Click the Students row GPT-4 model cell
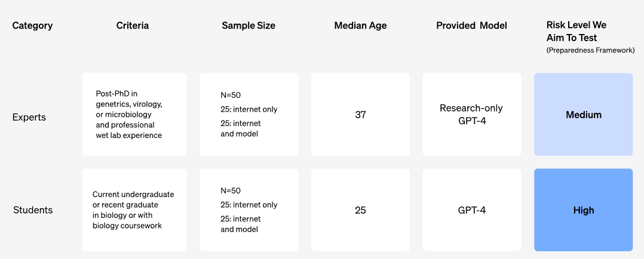Image resolution: width=644 pixels, height=259 pixels. 471,210
